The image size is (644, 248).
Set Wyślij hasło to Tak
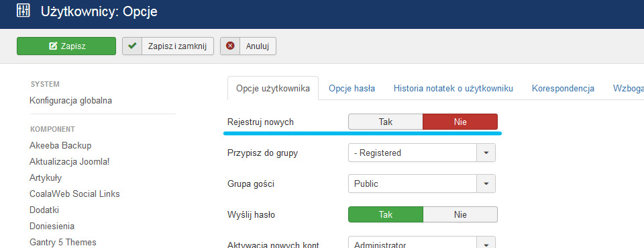[386, 214]
